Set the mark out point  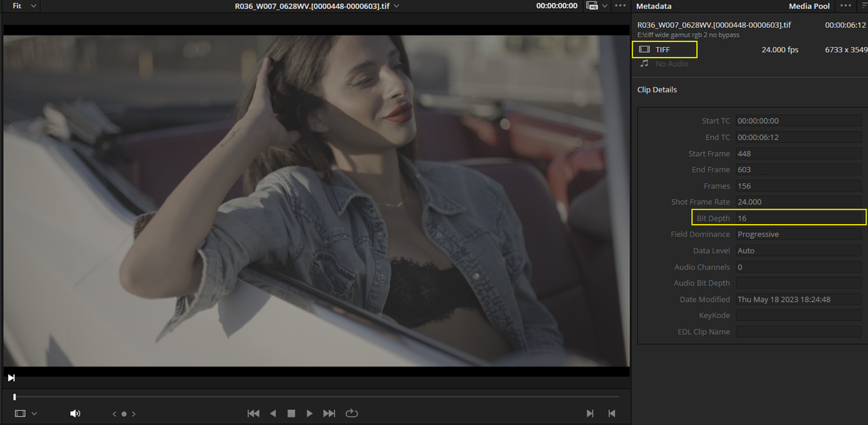[x=612, y=413]
